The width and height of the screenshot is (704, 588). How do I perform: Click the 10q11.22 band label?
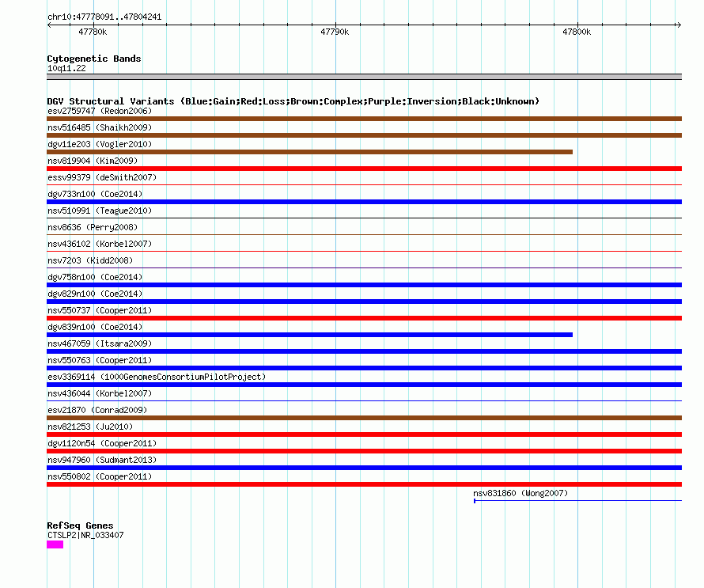click(66, 68)
